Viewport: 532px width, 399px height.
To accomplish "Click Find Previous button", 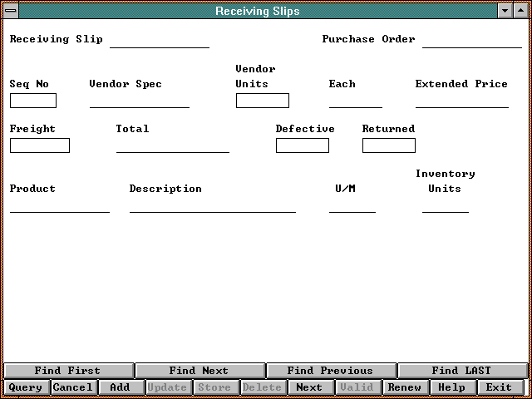I will (330, 371).
